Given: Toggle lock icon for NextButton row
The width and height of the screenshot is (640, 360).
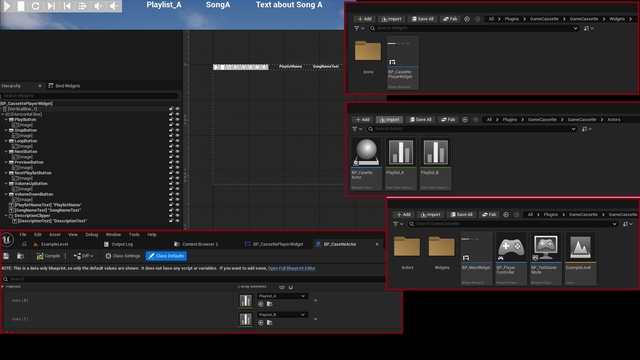Looking at the screenshot, I should (x=171, y=151).
